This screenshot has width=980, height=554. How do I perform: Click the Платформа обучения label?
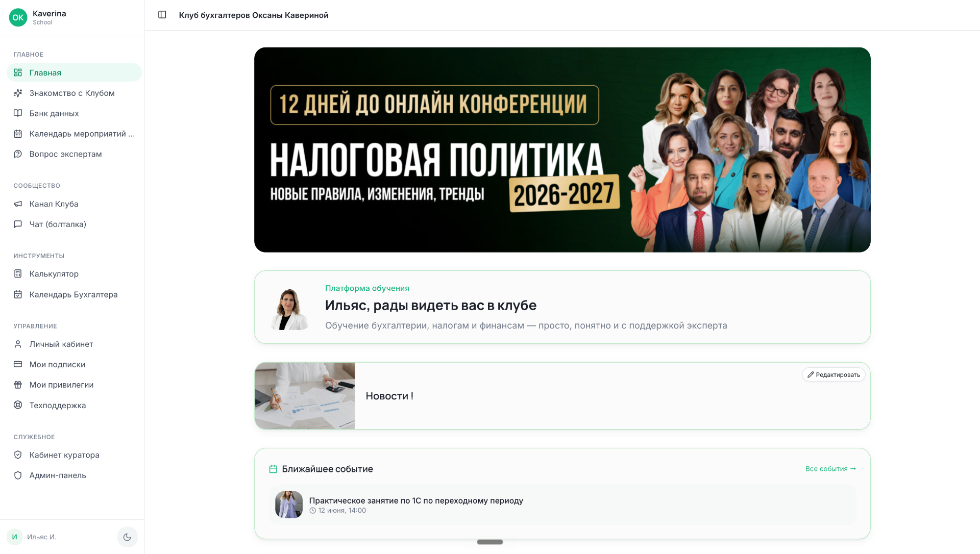click(367, 288)
